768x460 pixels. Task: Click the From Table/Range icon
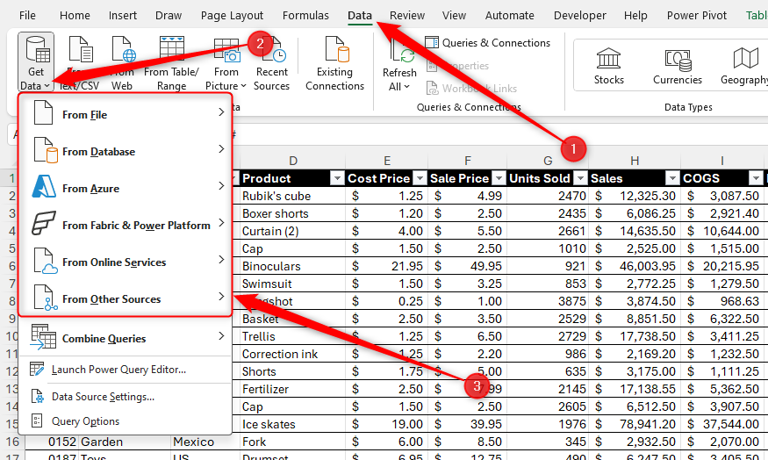coord(171,48)
